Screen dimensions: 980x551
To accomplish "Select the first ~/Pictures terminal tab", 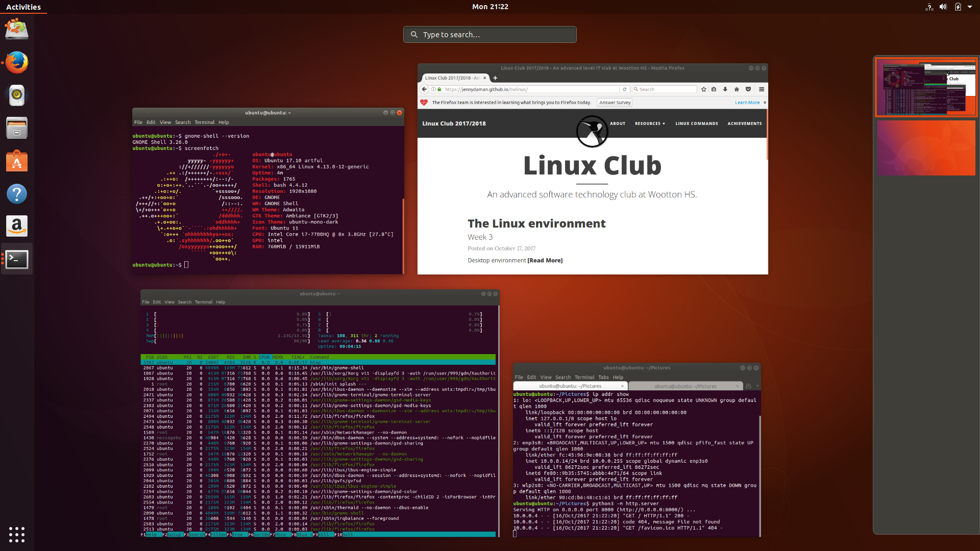I will [571, 386].
